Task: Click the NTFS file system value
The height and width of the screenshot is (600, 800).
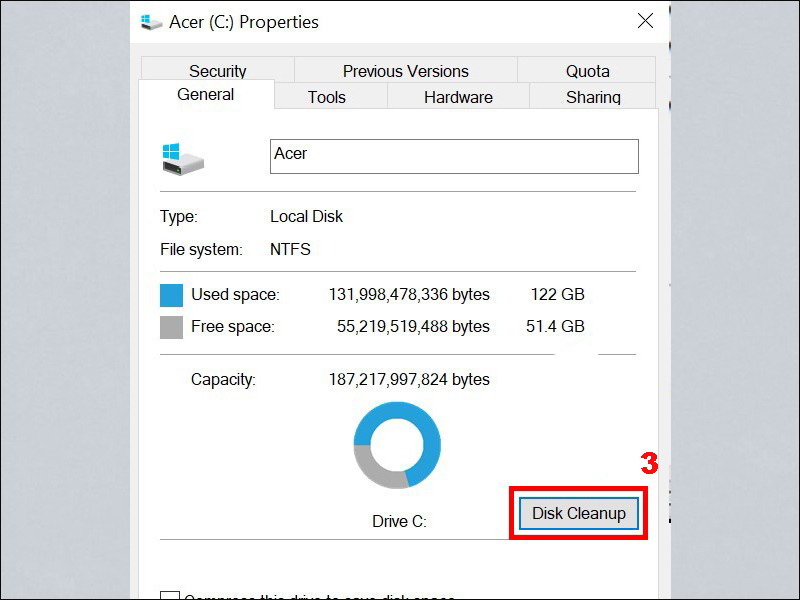Action: click(290, 249)
